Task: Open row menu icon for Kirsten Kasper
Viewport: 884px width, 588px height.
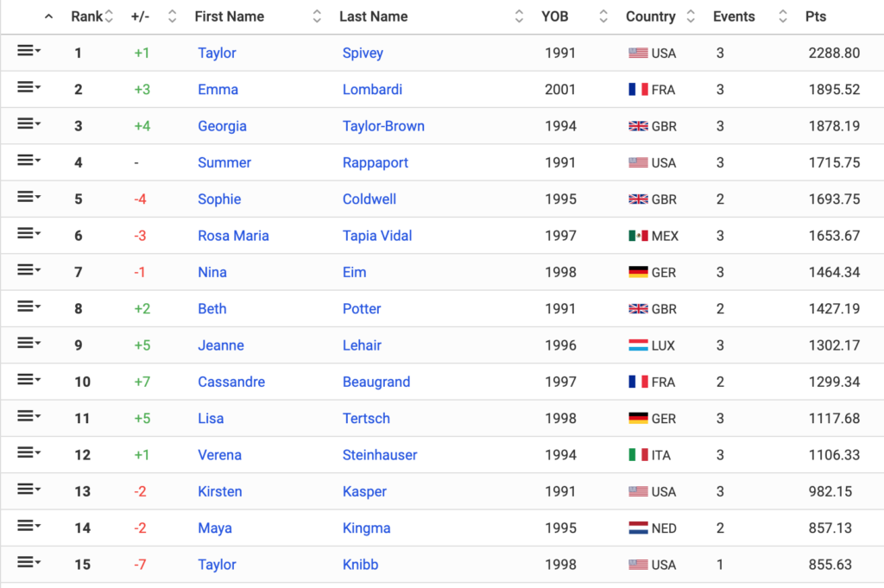Action: click(28, 490)
